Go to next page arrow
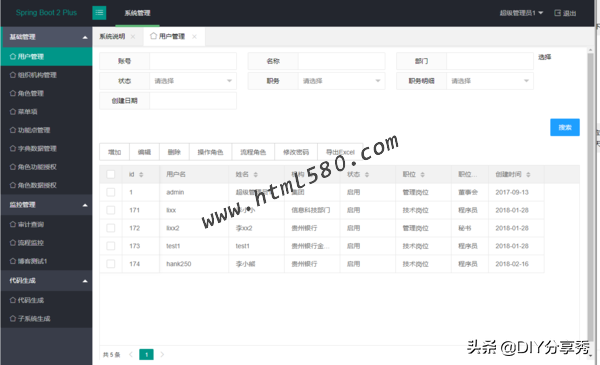Screen dimensions: 600x365 coord(162,355)
